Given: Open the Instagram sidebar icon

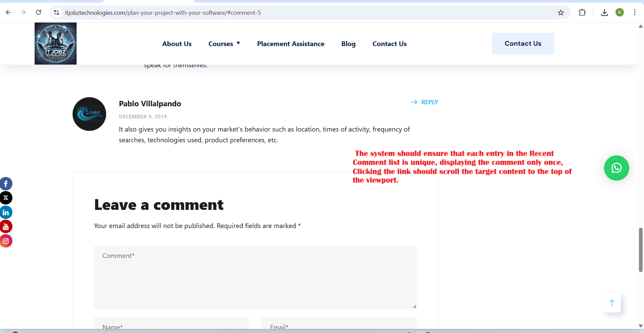Looking at the screenshot, I should [x=6, y=241].
